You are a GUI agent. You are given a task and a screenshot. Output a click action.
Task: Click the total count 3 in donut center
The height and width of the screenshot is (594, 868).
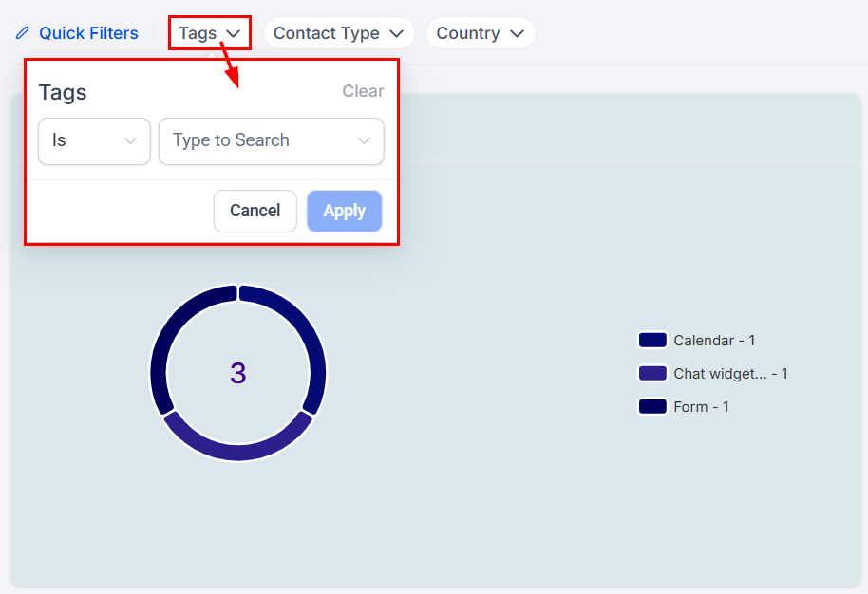coord(237,373)
